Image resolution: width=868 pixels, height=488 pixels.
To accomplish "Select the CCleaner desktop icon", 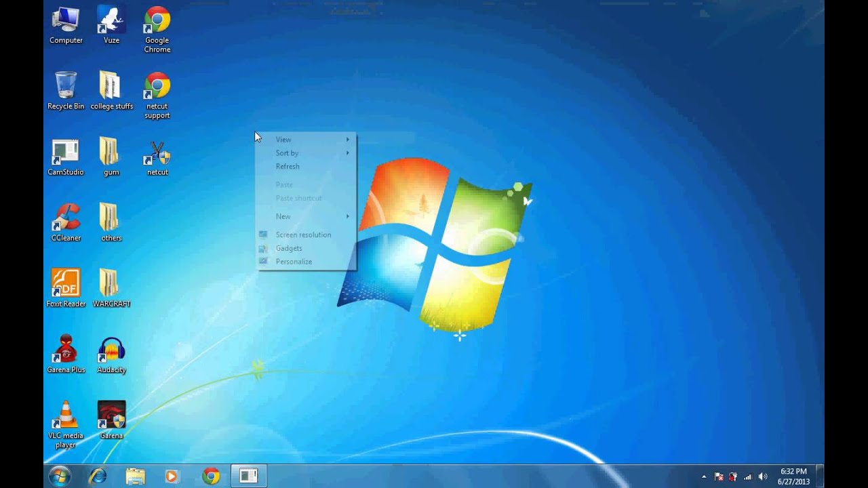I will coord(66,222).
